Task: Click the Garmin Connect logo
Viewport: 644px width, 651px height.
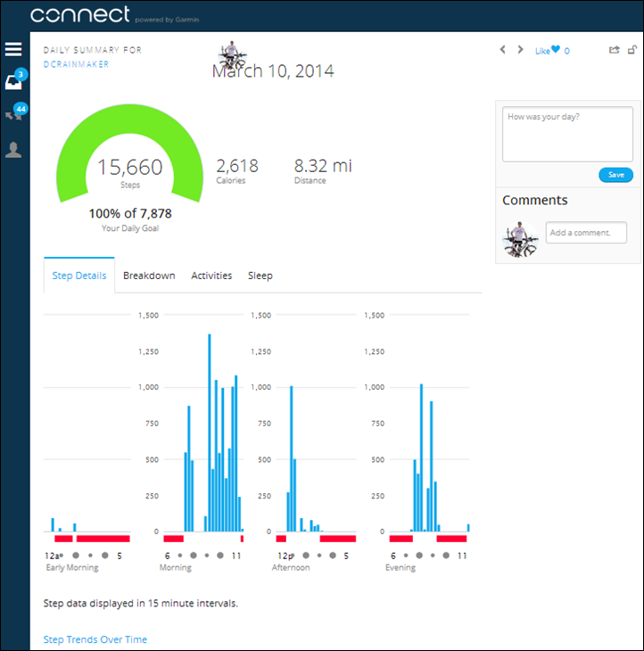Action: click(x=80, y=15)
